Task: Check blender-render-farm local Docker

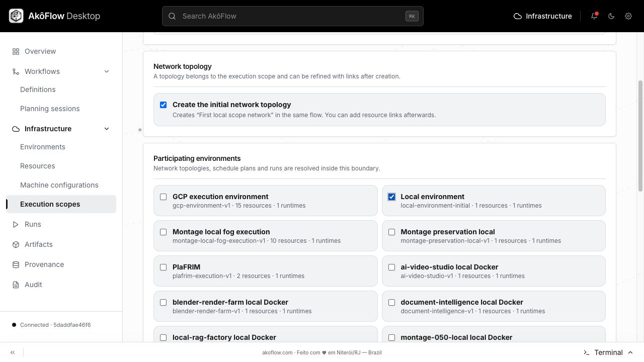Action: click(164, 302)
